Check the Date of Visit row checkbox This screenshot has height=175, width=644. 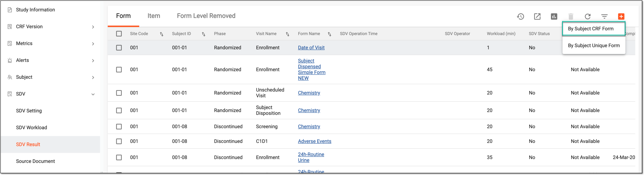[x=119, y=48]
